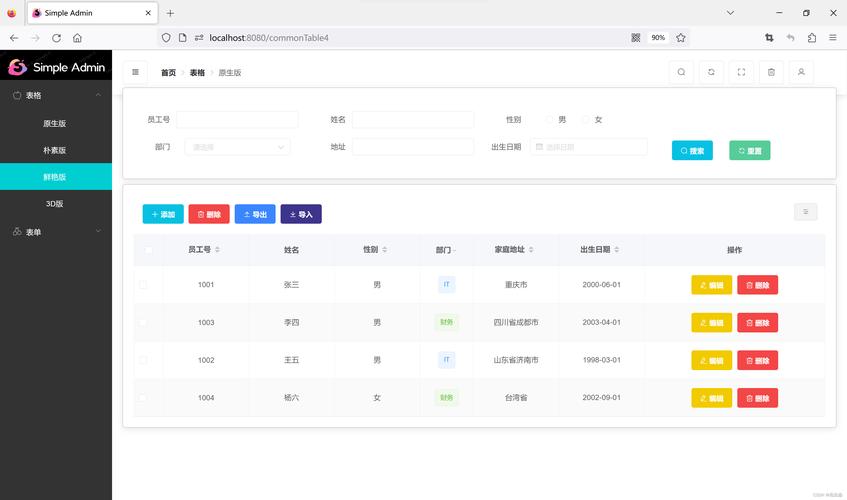Check the row checkbox for employee 1003
847x500 pixels.
point(143,322)
